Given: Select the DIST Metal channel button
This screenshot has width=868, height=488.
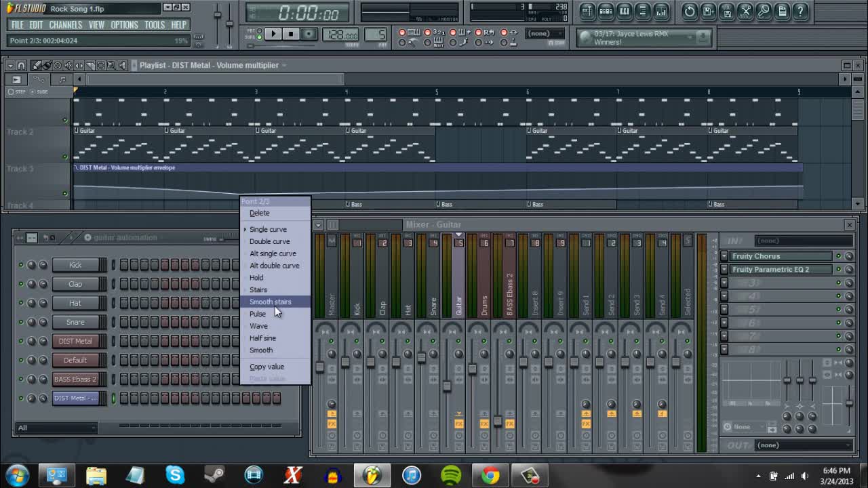Looking at the screenshot, I should 75,341.
